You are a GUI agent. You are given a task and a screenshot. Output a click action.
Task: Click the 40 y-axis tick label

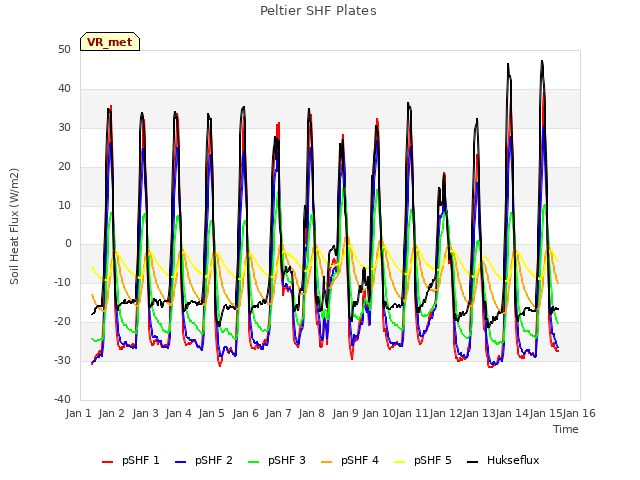pyautogui.click(x=64, y=89)
